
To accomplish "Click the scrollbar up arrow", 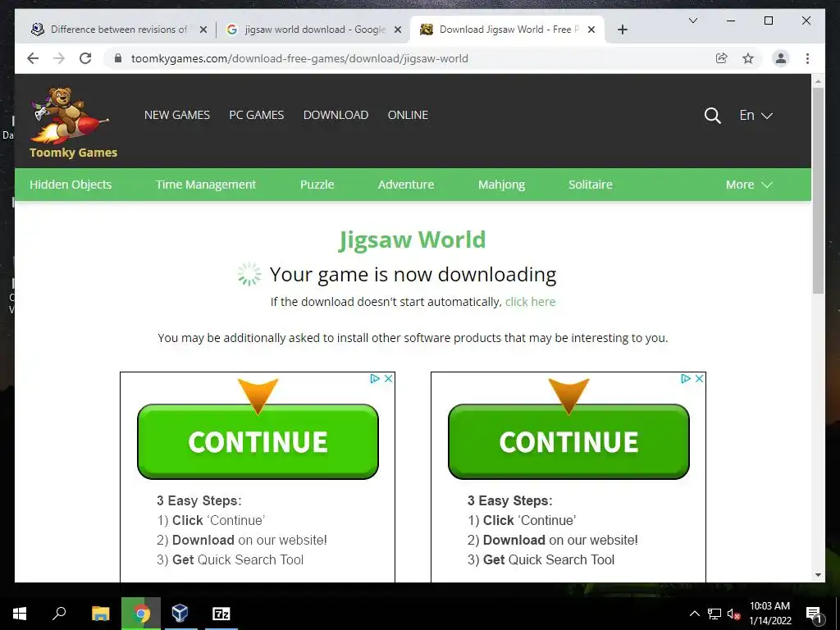I will [818, 81].
